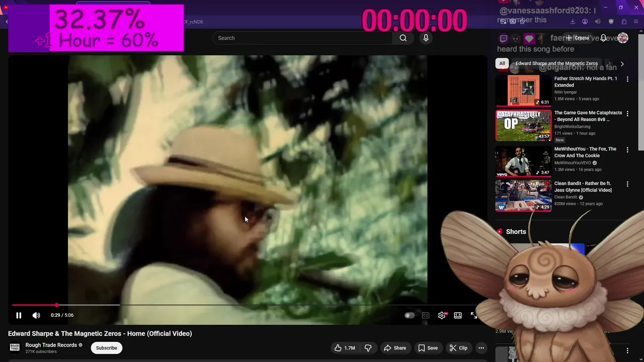Open the browser extensions puzzle icon
Image resolution: width=644 pixels, height=362 pixels.
click(624, 22)
